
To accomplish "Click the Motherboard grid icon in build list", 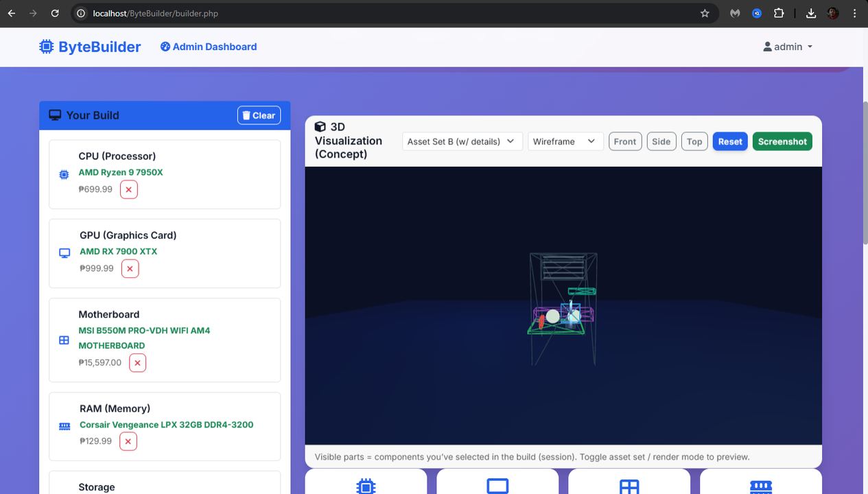I will tap(64, 340).
